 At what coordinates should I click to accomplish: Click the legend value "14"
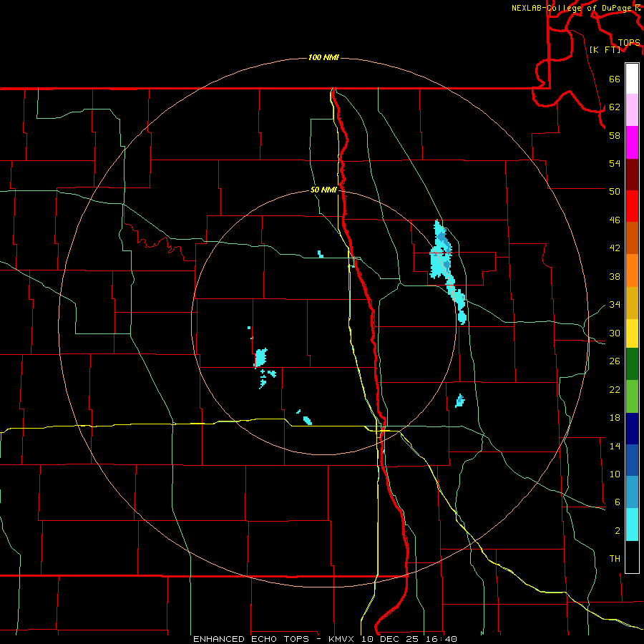pyautogui.click(x=615, y=446)
